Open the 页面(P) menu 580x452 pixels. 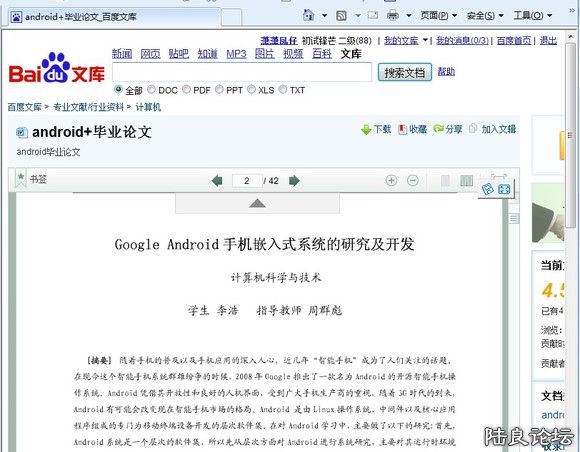click(439, 16)
